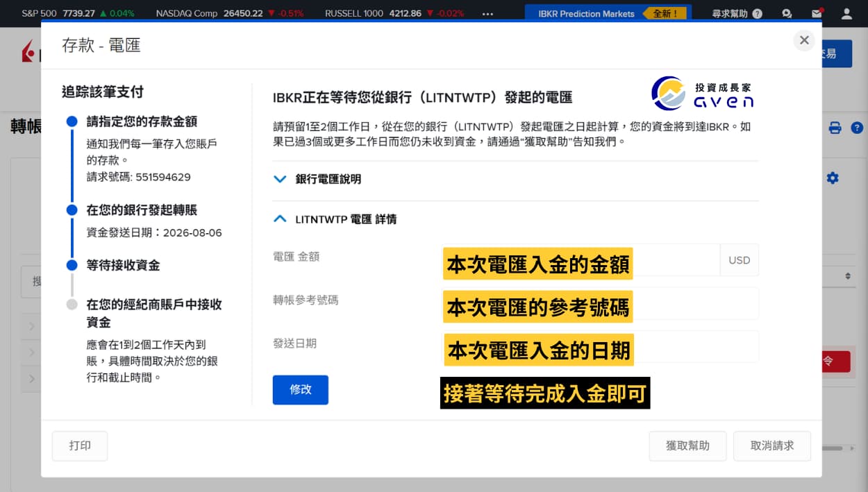Click the USD currency label
868x492 pixels.
740,260
